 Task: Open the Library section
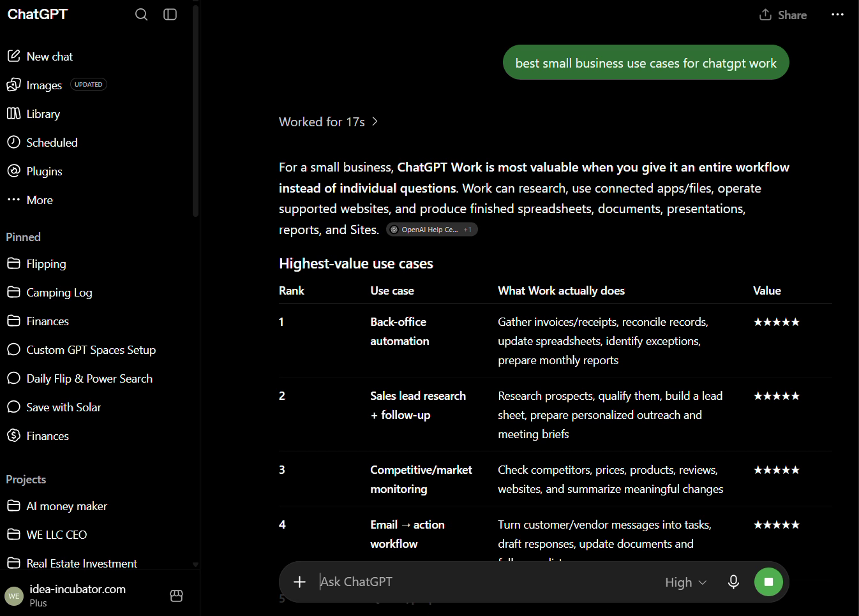tap(34, 114)
